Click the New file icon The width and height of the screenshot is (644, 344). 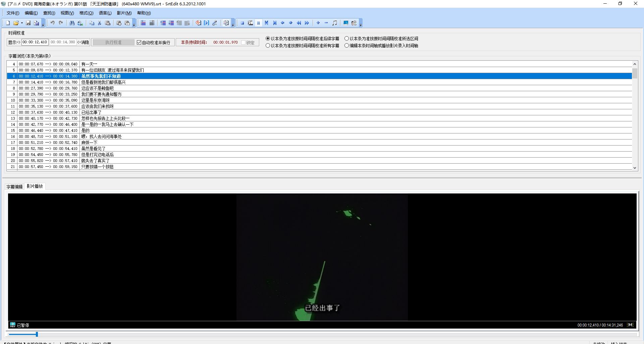(8, 23)
